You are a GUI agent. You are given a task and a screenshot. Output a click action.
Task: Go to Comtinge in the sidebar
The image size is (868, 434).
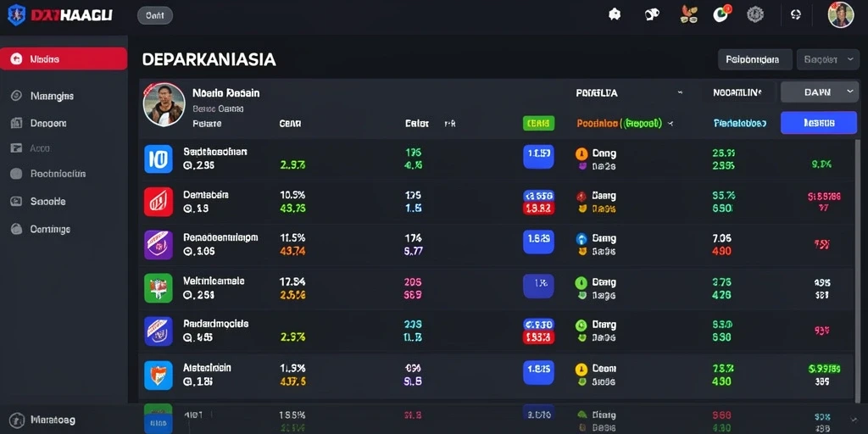click(x=50, y=229)
